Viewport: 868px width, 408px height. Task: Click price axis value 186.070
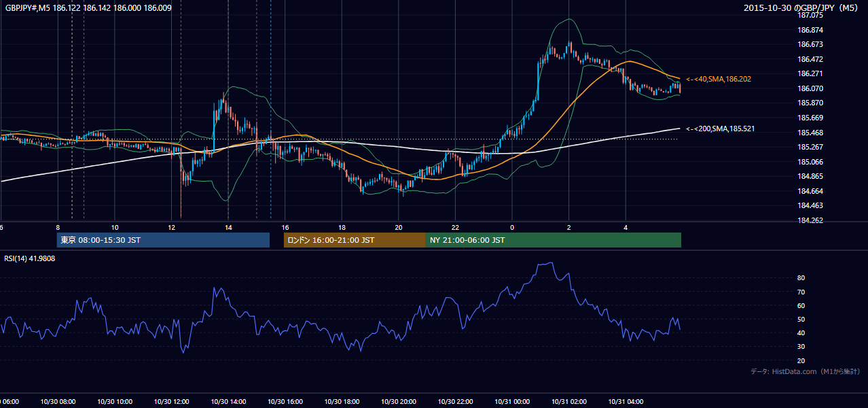(x=811, y=88)
